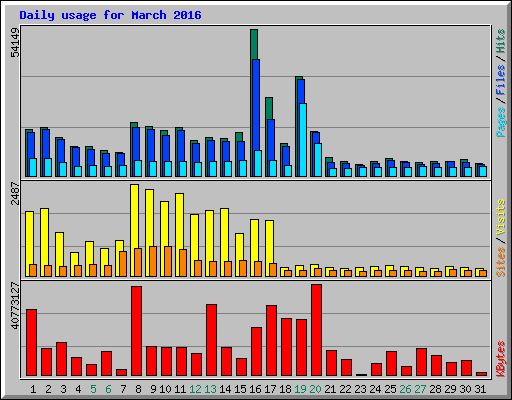The width and height of the screenshot is (512, 400).
Task: Select the yellow Visits bar for day 17
Action: [x=269, y=241]
